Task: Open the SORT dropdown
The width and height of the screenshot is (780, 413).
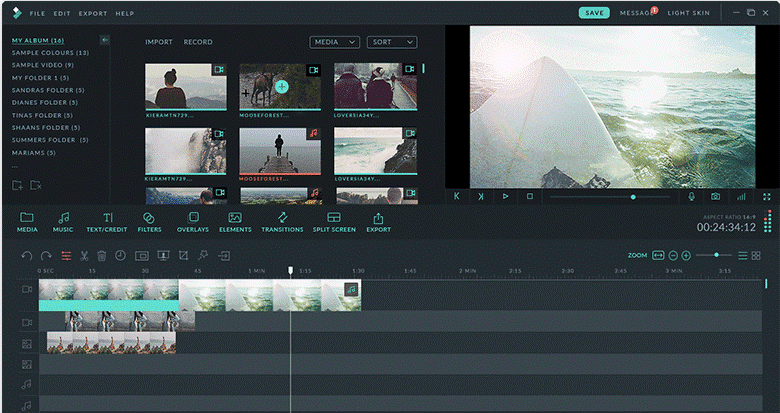Action: (392, 42)
